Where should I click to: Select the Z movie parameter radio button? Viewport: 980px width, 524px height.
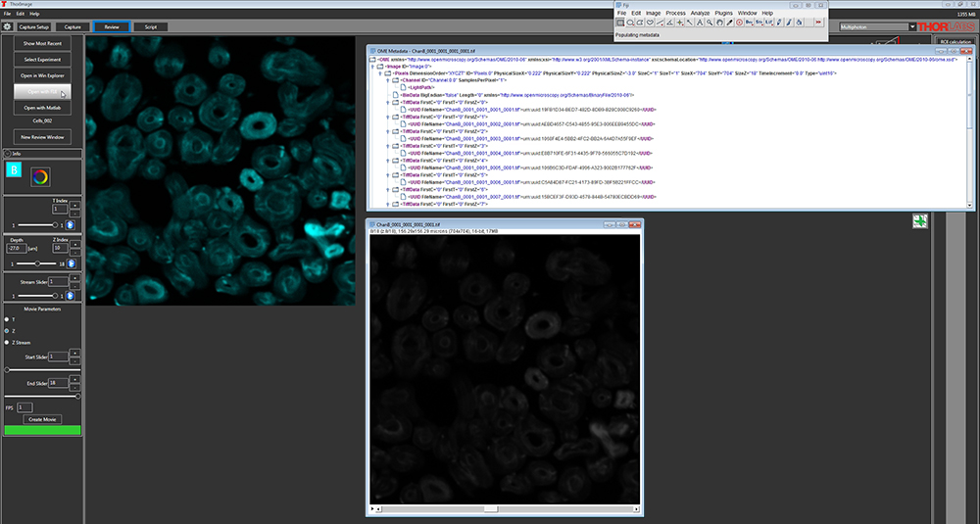(x=8, y=331)
